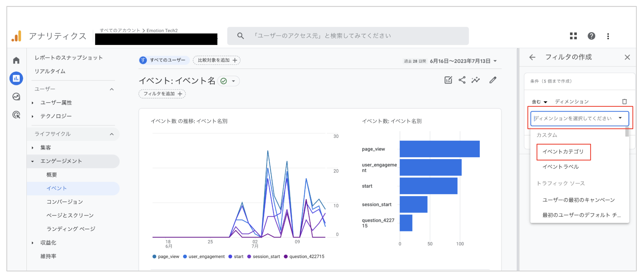Screen dimensions: 644x280
Task: Close the フィルタの作成 panel
Action: point(627,57)
